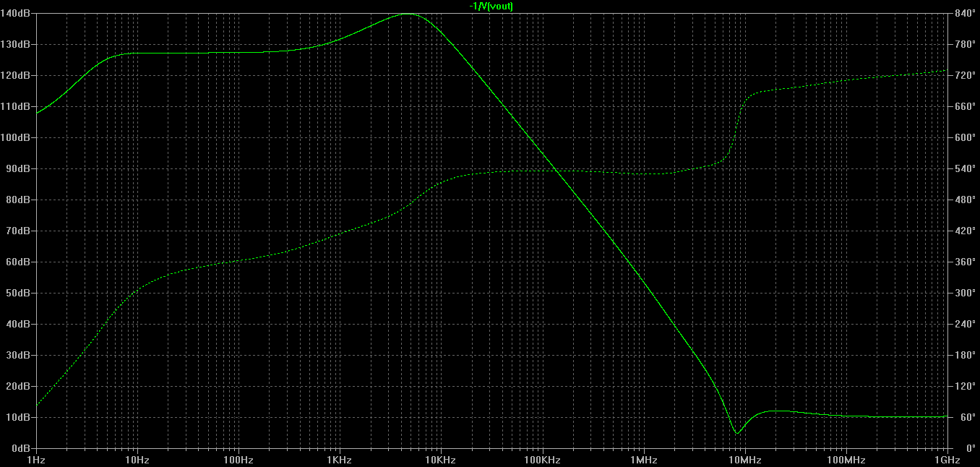The width and height of the screenshot is (980, 467).
Task: Click the 10KHz frequency axis label
Action: click(x=441, y=460)
